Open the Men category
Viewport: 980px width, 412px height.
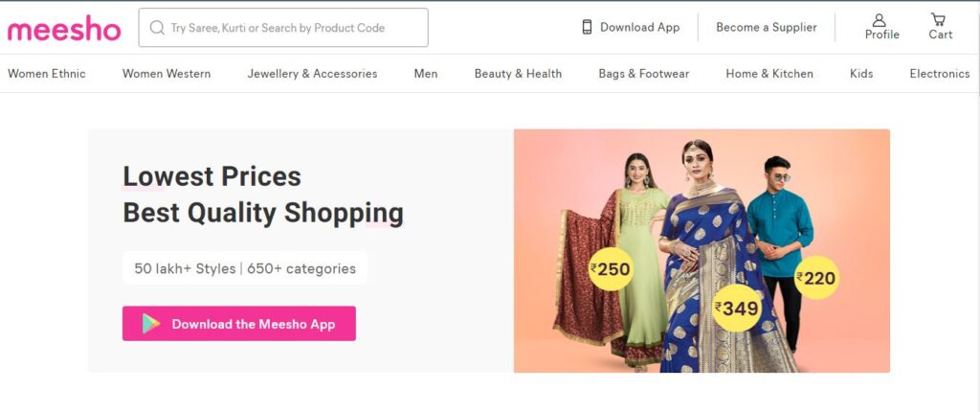pyautogui.click(x=426, y=74)
